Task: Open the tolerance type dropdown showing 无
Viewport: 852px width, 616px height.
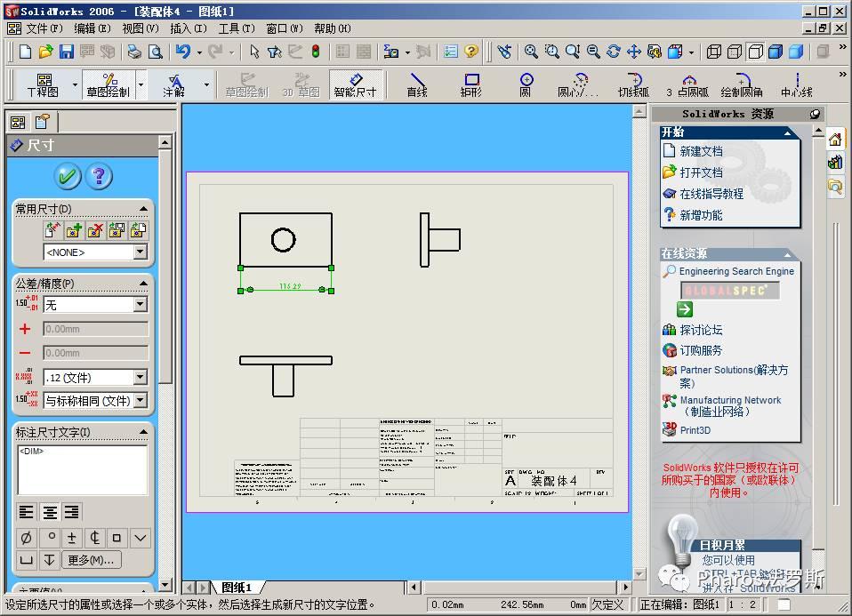Action: 140,305
